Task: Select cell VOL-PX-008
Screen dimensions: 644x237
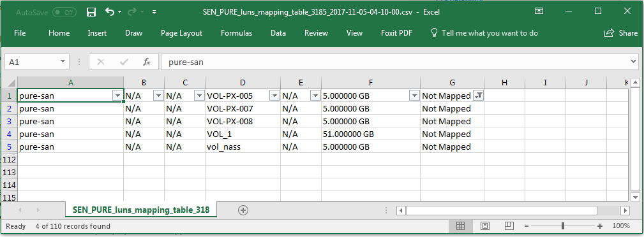Action: pyautogui.click(x=243, y=122)
